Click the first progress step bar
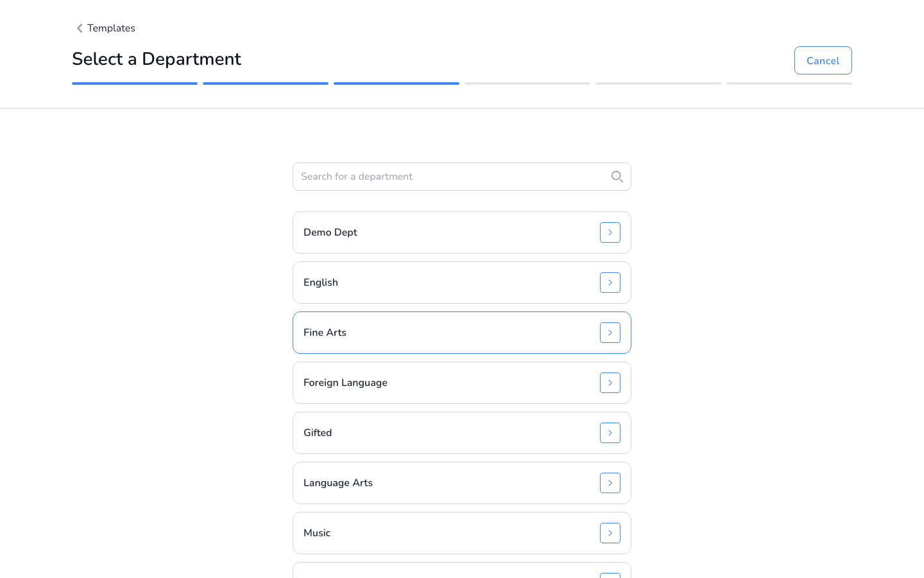924x578 pixels. [x=135, y=83]
